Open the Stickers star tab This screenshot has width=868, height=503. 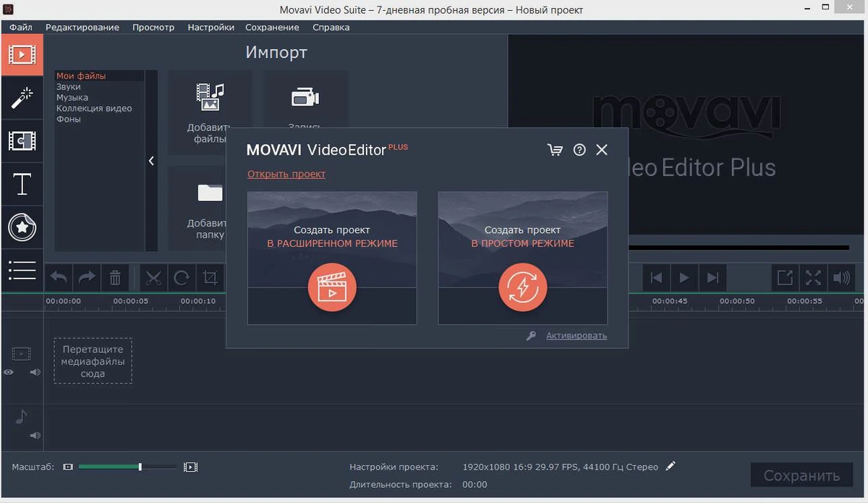click(22, 227)
